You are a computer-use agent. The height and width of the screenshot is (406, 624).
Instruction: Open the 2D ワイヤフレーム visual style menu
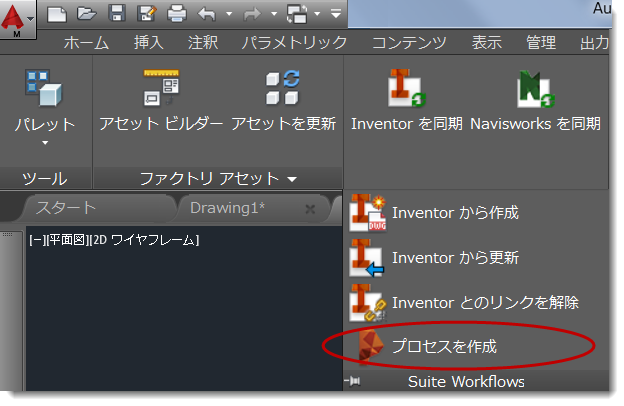point(143,240)
